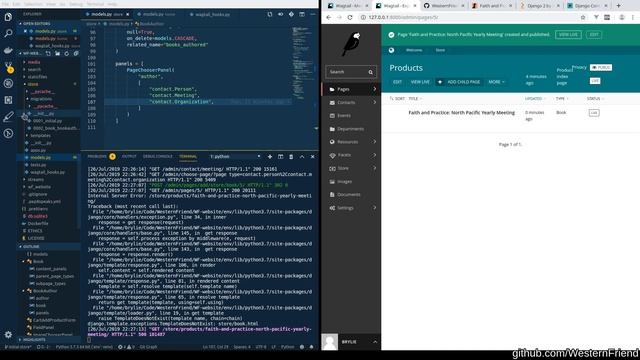Add a new terminal with the plus icon

pyautogui.click(x=270, y=156)
